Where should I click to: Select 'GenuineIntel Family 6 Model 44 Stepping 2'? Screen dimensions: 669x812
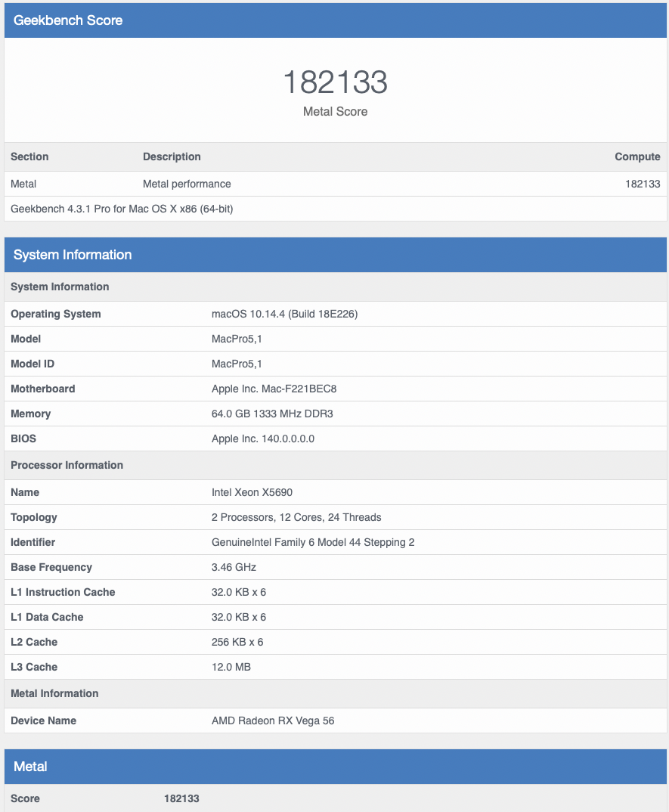(x=313, y=542)
